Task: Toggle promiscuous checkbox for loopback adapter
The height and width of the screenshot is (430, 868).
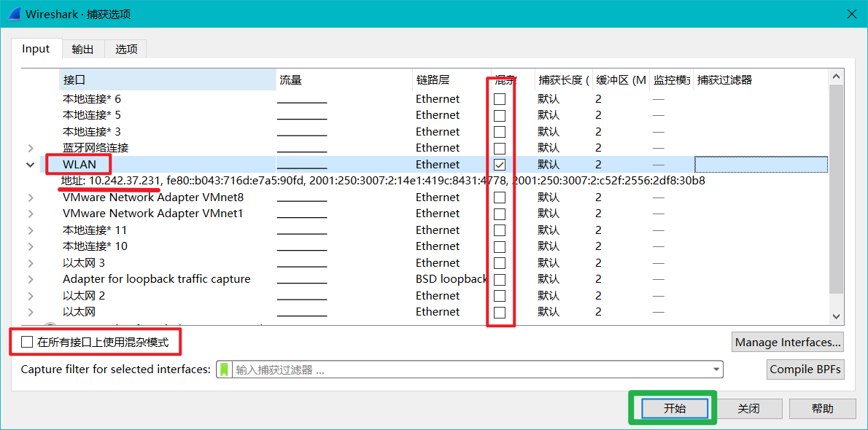Action: pos(500,279)
